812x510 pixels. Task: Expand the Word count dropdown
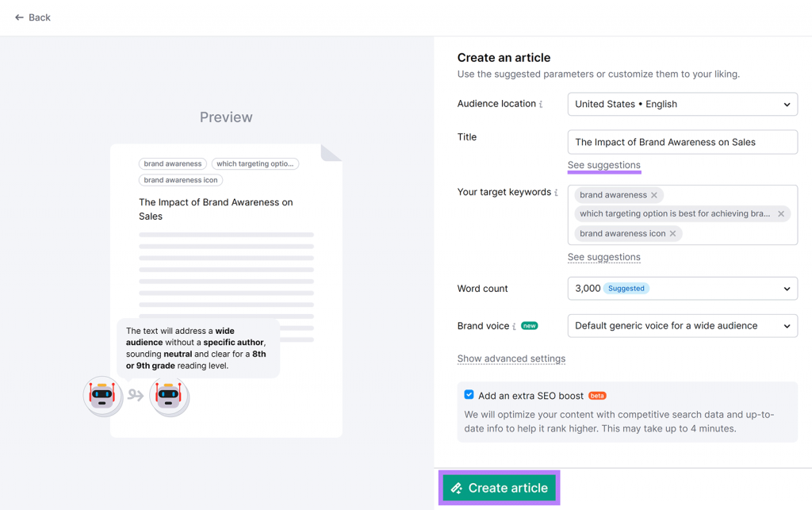[682, 289]
